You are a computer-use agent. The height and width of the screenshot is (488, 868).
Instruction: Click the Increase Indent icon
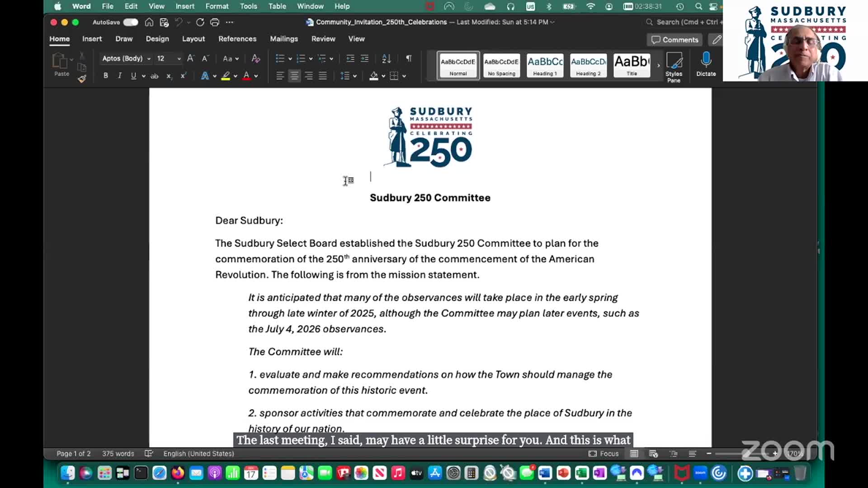364,59
